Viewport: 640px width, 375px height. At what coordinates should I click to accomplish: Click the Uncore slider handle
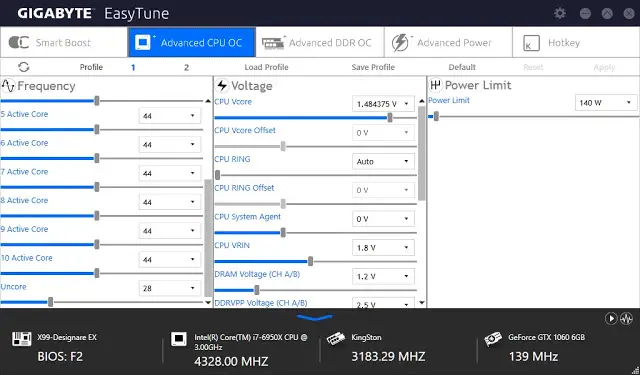point(50,302)
